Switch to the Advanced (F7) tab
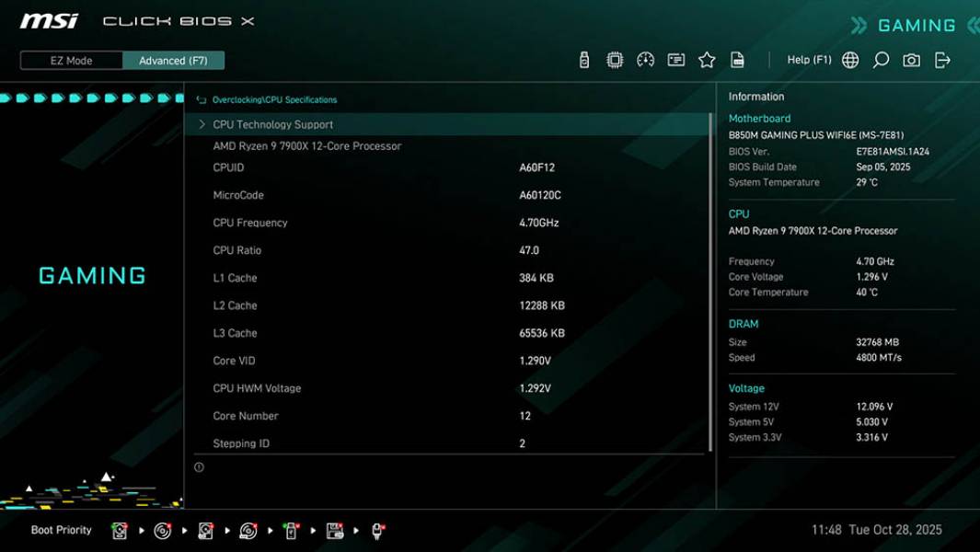 (x=174, y=60)
